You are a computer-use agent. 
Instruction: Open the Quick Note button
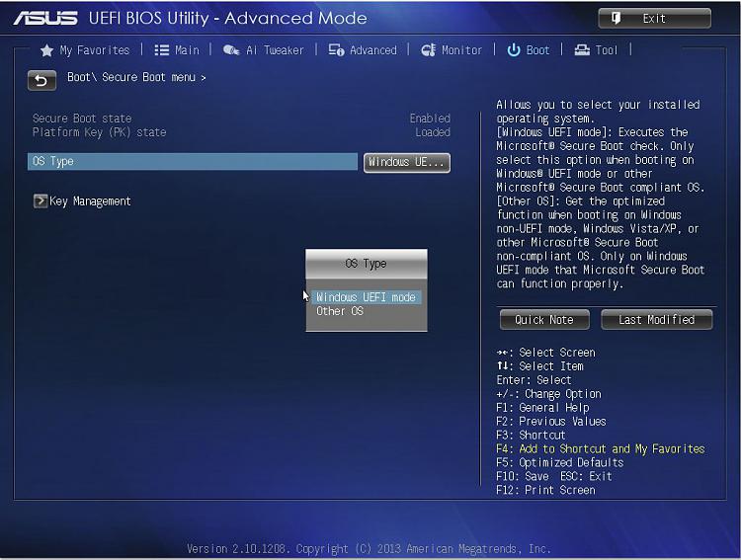544,320
